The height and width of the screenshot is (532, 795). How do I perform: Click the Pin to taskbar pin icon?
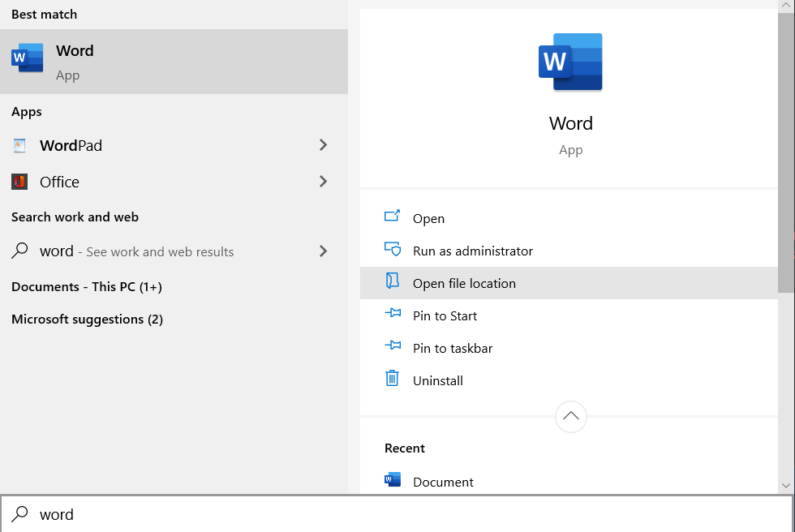coord(393,345)
